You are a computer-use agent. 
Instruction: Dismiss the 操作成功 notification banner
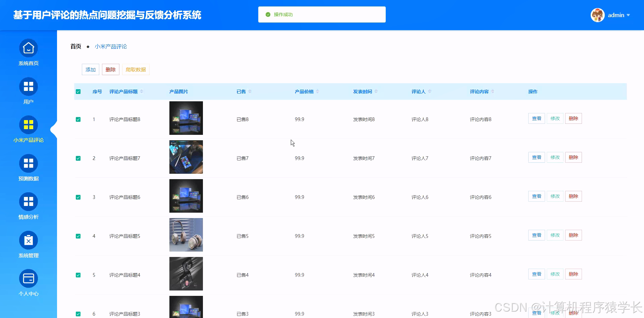point(321,14)
